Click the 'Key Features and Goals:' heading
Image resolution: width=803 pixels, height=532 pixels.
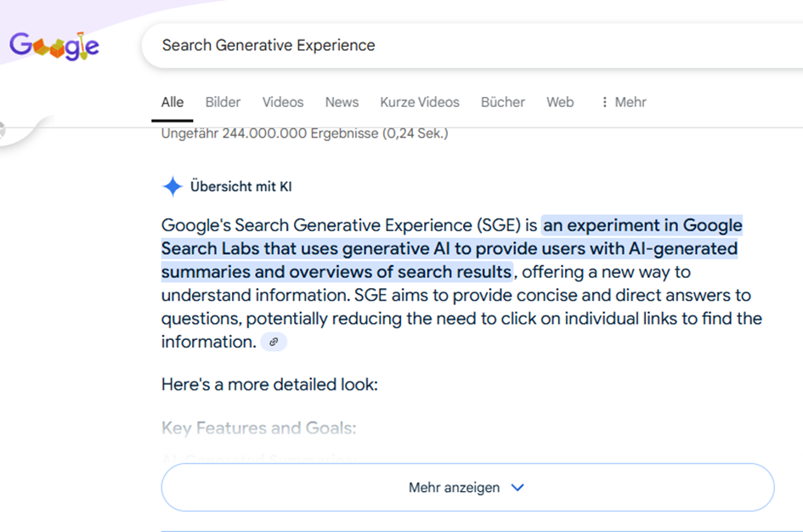(258, 428)
